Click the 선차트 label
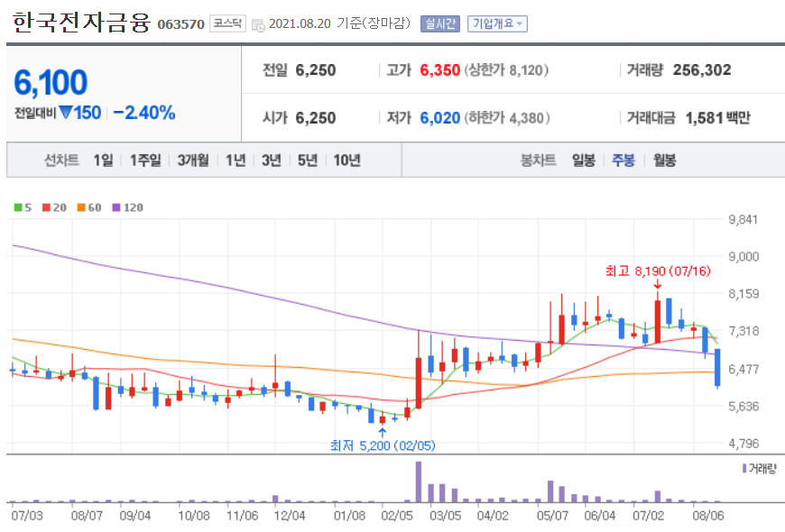The height and width of the screenshot is (532, 785). point(61,161)
